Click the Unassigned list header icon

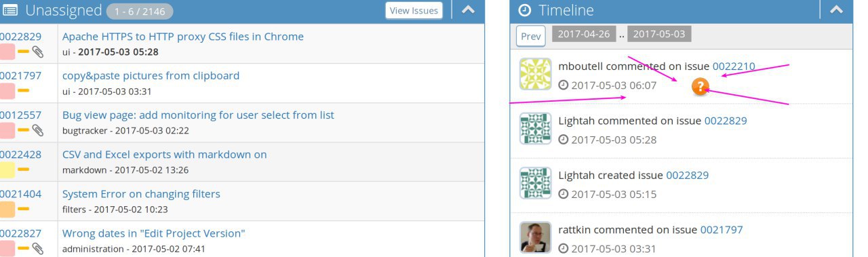[10, 10]
